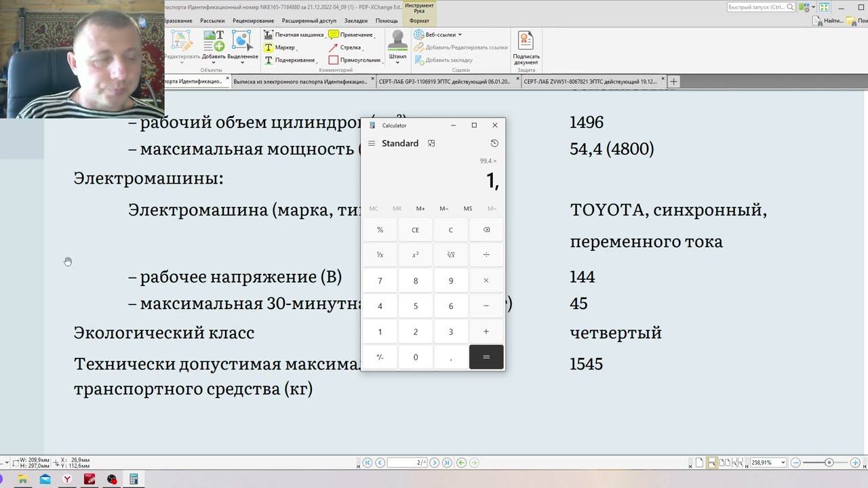Click M− memory subtract in Calculator
The height and width of the screenshot is (488, 868).
pos(444,209)
